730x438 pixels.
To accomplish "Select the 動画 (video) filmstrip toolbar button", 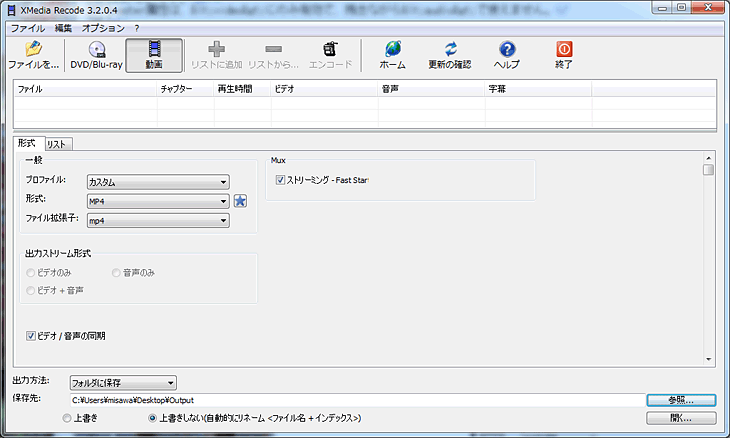I will [154, 55].
